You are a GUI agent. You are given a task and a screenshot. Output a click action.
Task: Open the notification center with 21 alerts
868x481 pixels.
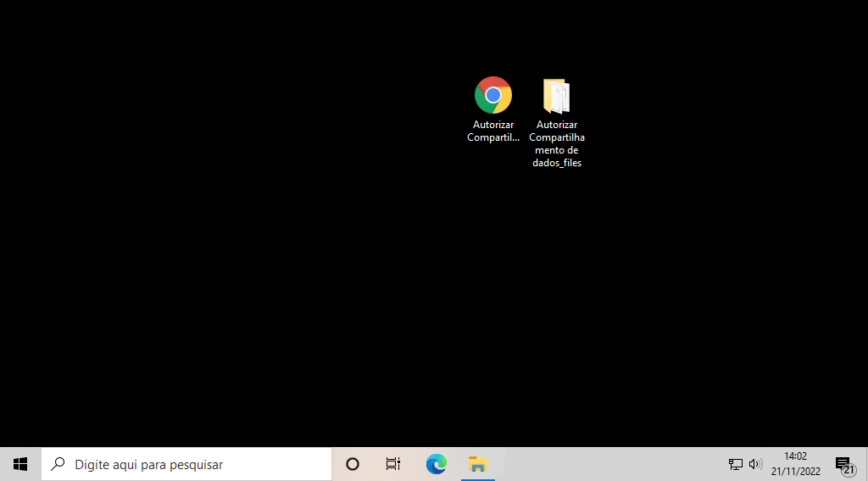843,464
